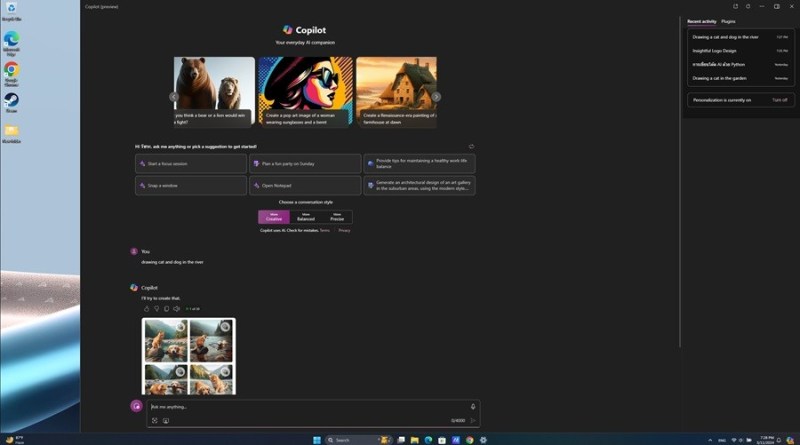Show previous carousel suggestion with left arrow

click(174, 97)
